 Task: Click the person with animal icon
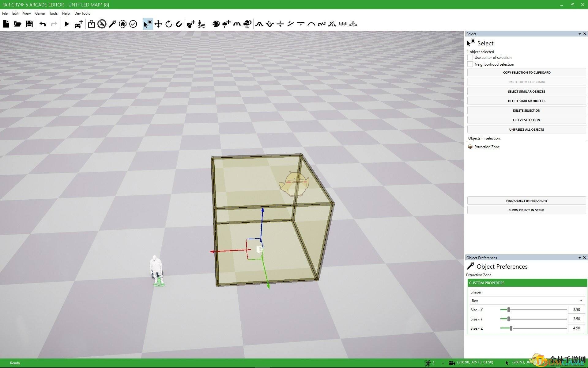coord(201,24)
